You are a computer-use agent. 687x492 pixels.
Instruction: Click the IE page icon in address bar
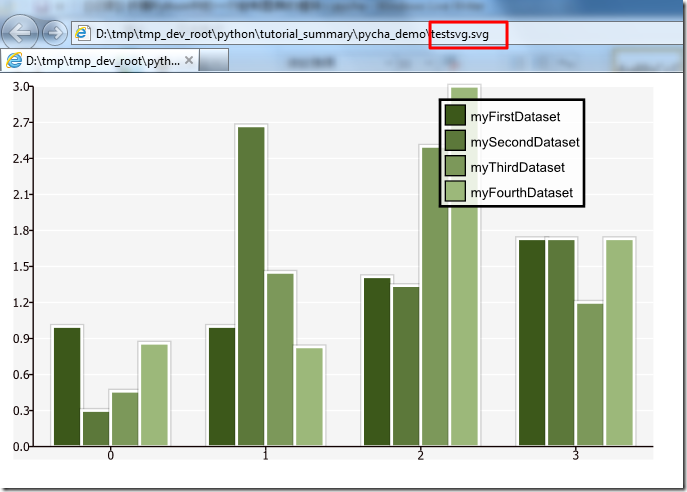83,33
